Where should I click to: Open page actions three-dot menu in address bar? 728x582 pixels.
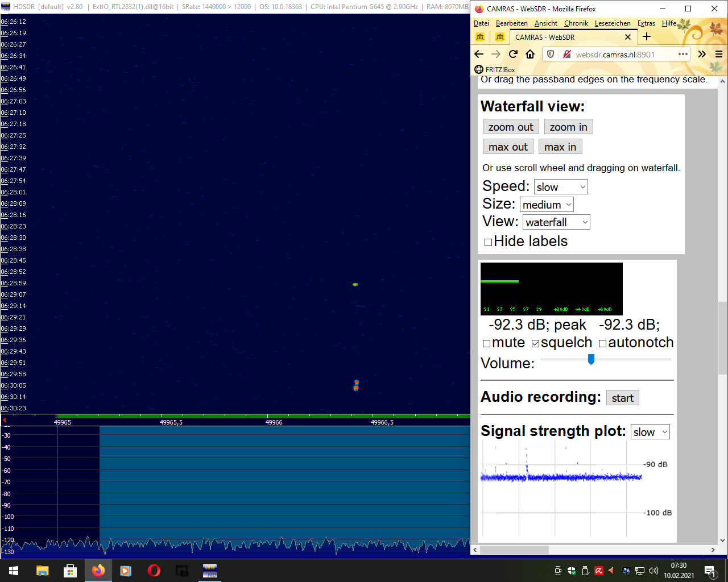(683, 55)
